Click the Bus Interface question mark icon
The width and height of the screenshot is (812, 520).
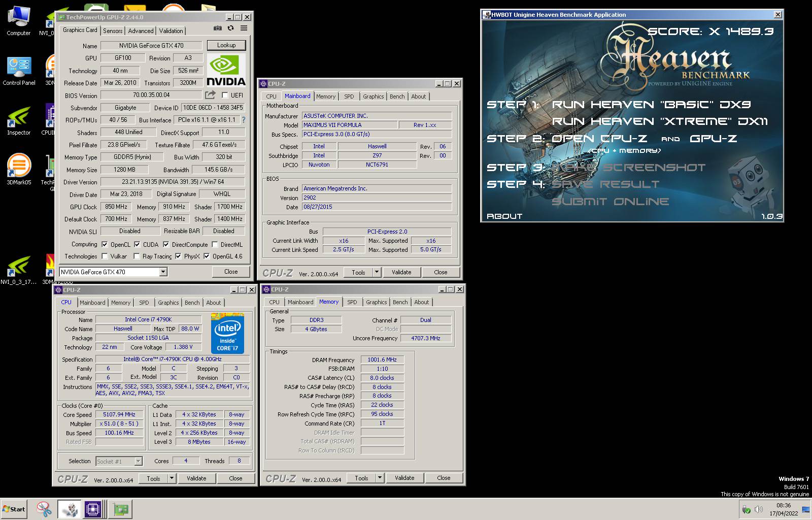pos(244,120)
